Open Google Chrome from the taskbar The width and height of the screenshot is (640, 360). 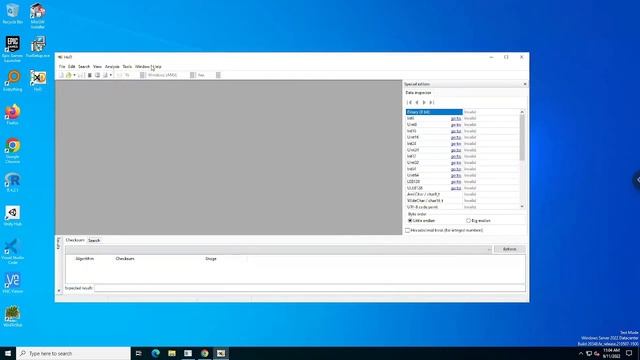[x=204, y=353]
